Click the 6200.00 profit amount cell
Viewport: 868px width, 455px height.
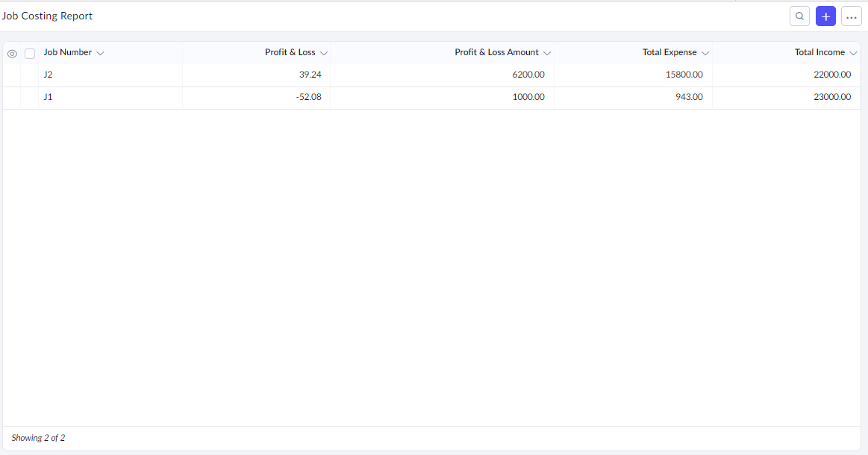pos(528,75)
